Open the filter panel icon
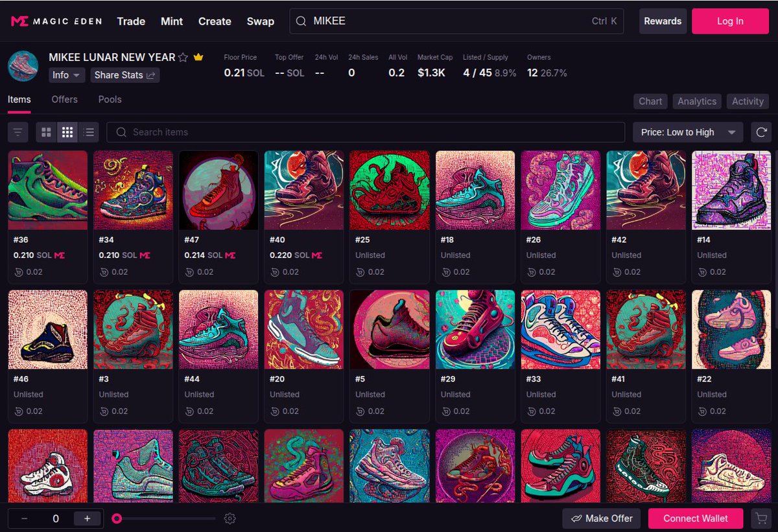Viewport: 778px width, 532px height. tap(18, 132)
